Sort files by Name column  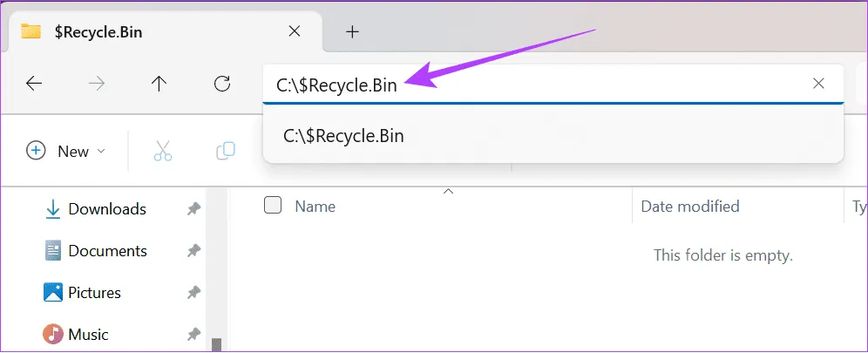[315, 207]
